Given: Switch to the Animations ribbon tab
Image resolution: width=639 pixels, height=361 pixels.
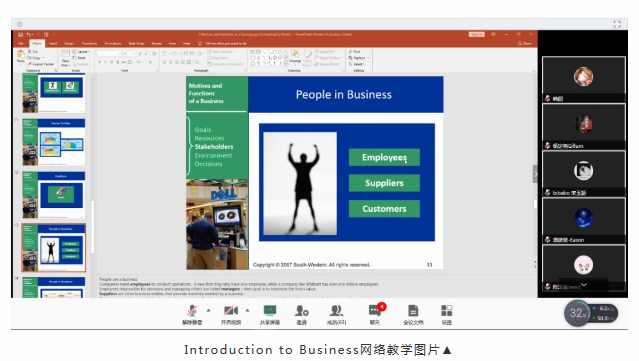Looking at the screenshot, I should 113,43.
